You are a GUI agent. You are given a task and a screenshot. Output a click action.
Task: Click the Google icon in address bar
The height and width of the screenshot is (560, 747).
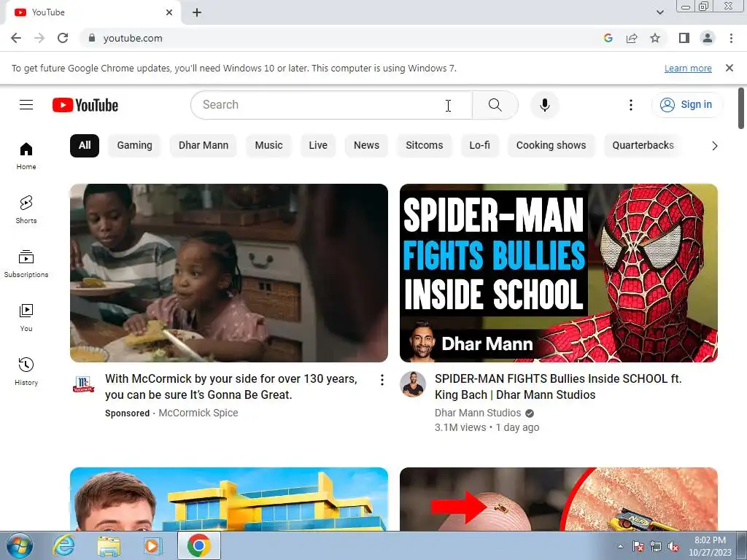coord(608,38)
